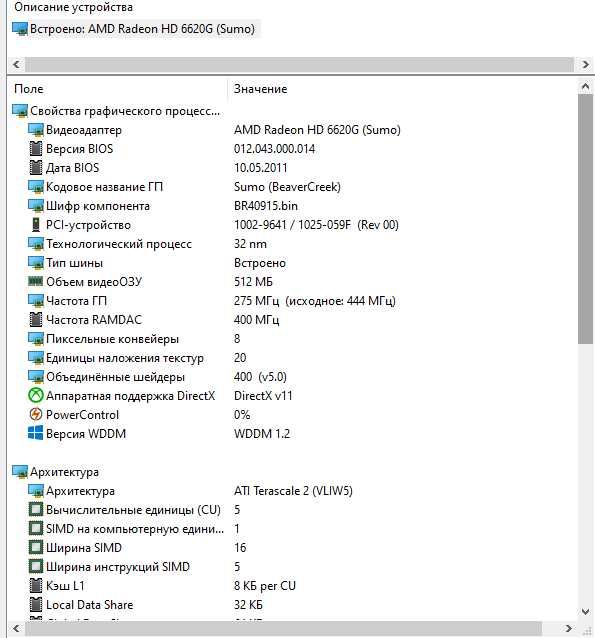The image size is (595, 638).
Task: Click the icon next to 'Тип шины'
Action: tap(36, 263)
